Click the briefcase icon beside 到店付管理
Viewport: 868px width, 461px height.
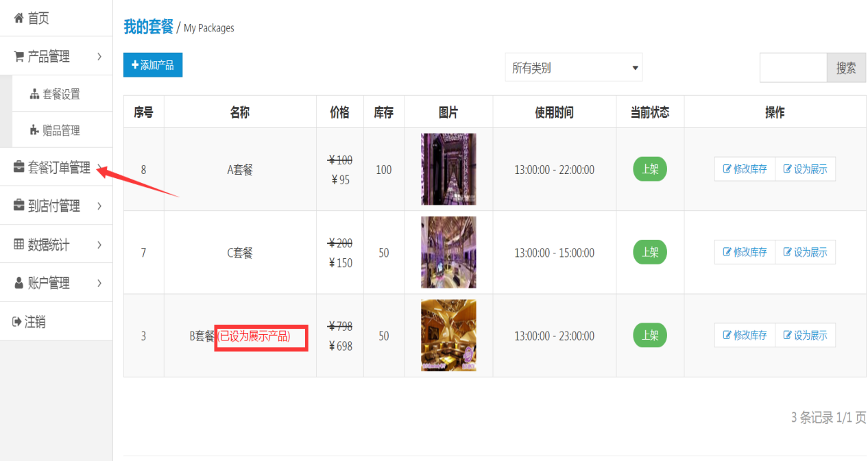pos(19,205)
